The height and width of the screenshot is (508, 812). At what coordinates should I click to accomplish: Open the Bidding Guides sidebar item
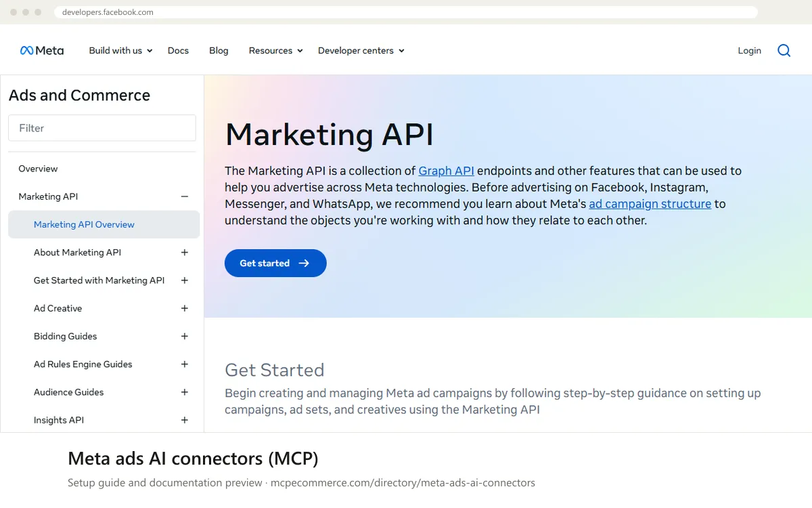pyautogui.click(x=65, y=336)
